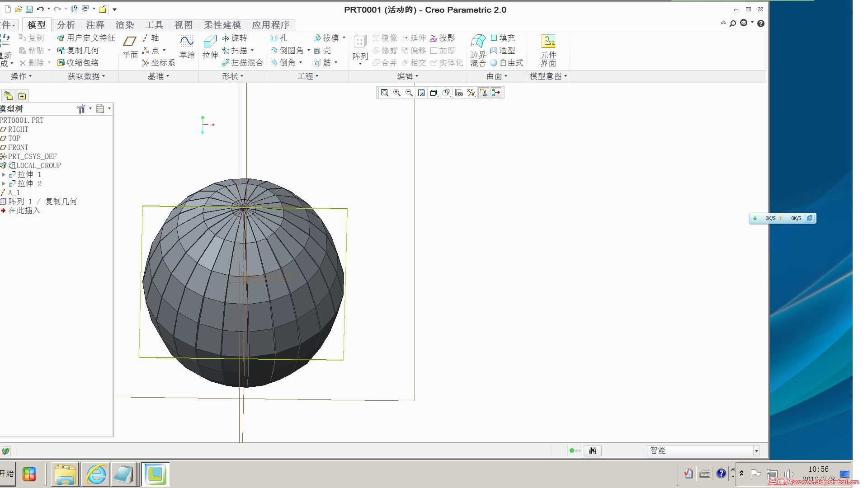Click the Hole (孔) tool

click(x=279, y=38)
